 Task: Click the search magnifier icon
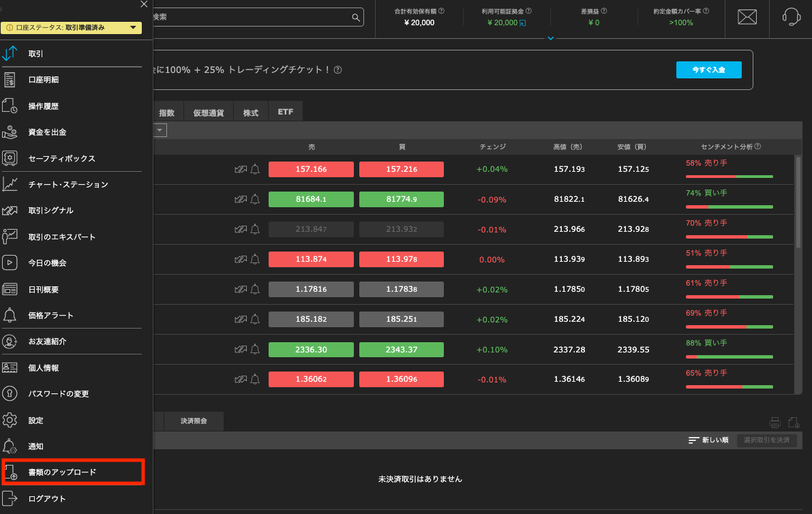(x=356, y=17)
